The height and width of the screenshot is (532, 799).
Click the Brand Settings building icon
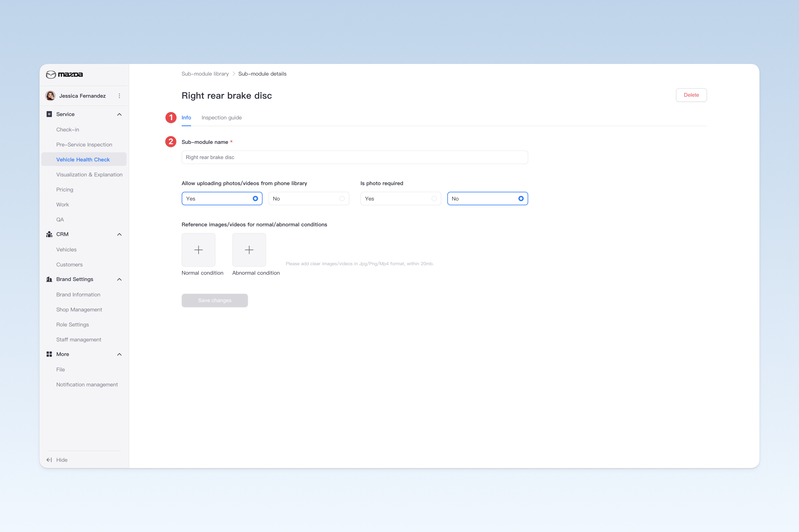[x=49, y=279]
